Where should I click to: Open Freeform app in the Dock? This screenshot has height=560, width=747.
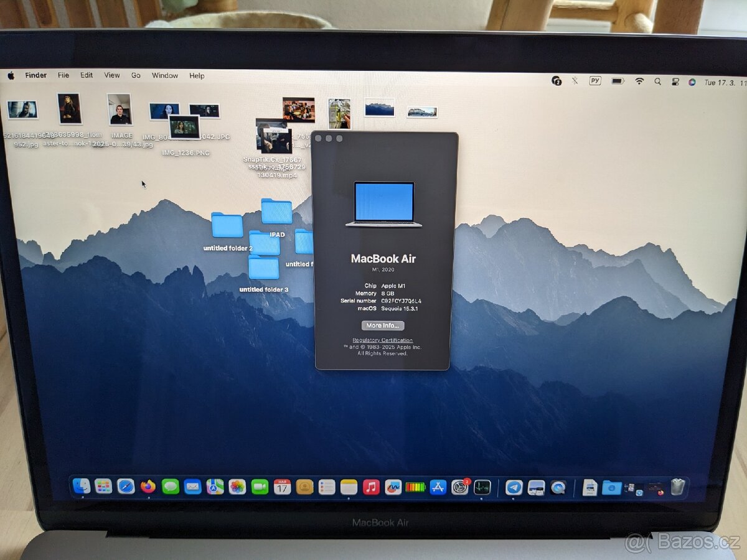coord(393,487)
